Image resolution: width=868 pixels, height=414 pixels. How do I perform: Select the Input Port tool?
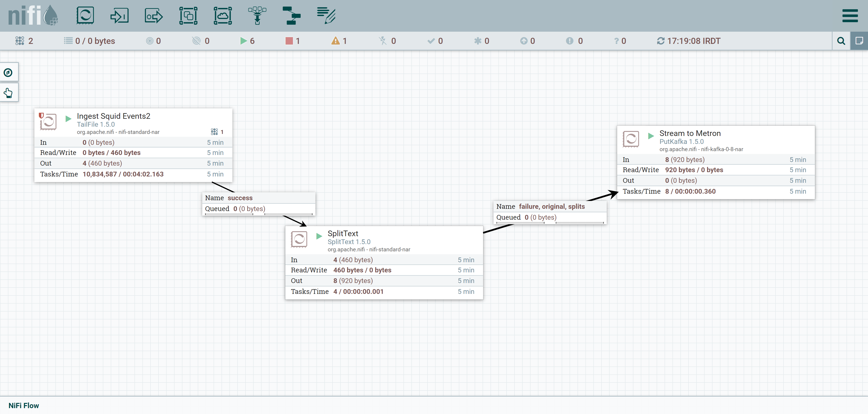tap(119, 16)
